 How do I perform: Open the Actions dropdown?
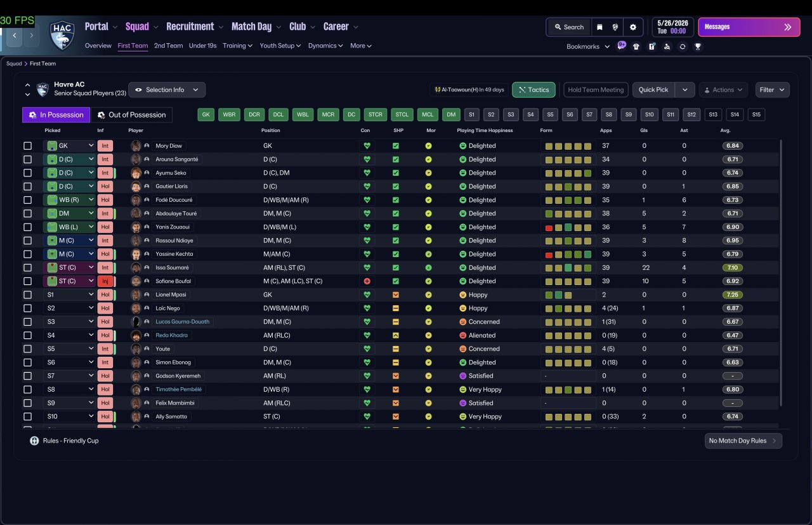(723, 90)
